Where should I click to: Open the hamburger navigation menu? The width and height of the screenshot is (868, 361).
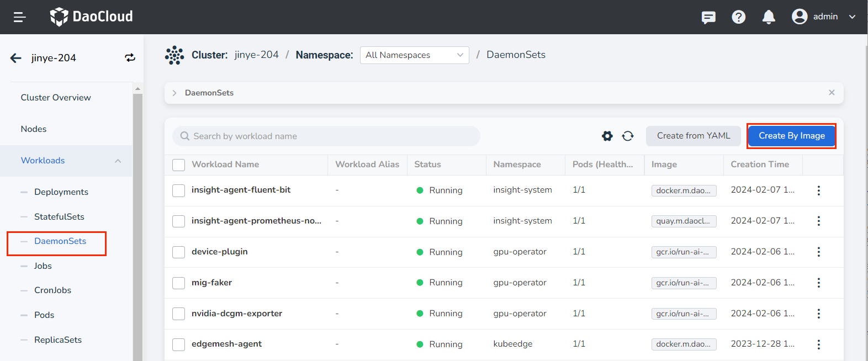[20, 17]
